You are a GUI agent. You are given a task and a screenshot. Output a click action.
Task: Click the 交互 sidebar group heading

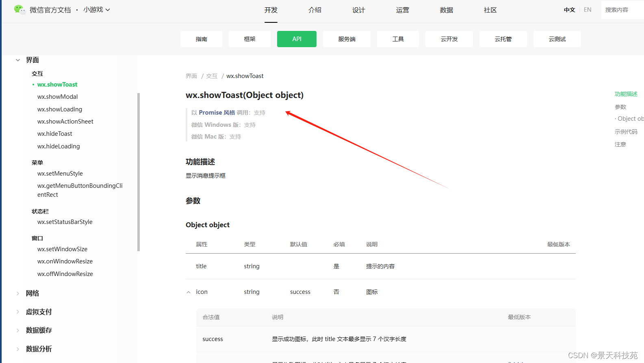pos(37,74)
